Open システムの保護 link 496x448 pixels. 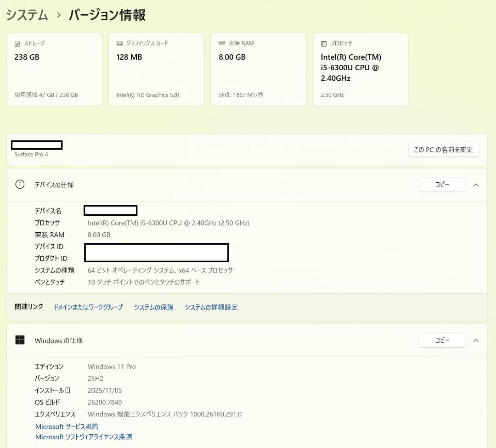click(x=153, y=307)
